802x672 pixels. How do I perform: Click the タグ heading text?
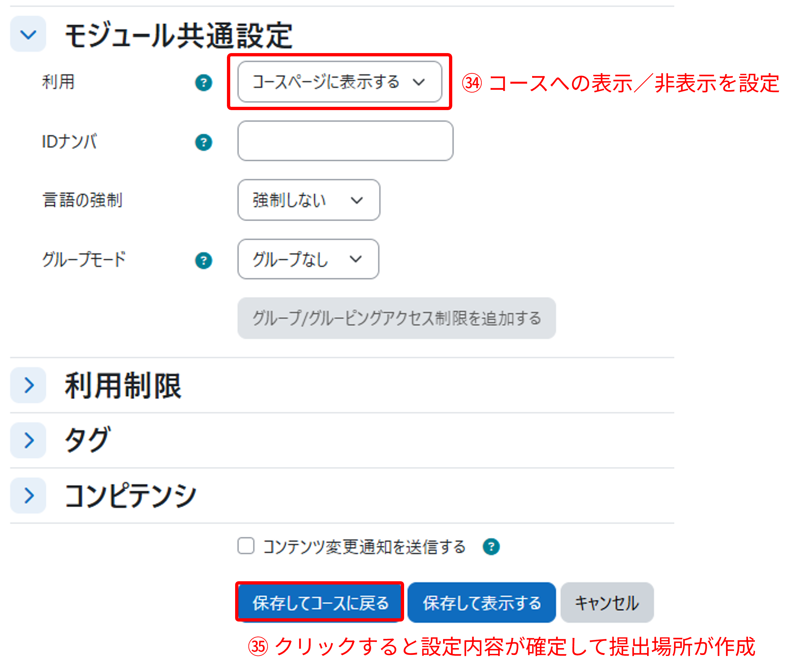point(87,440)
